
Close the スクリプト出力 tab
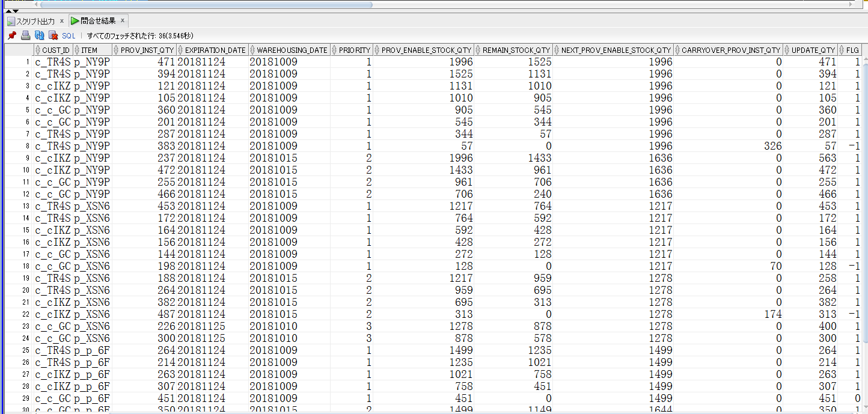click(62, 20)
